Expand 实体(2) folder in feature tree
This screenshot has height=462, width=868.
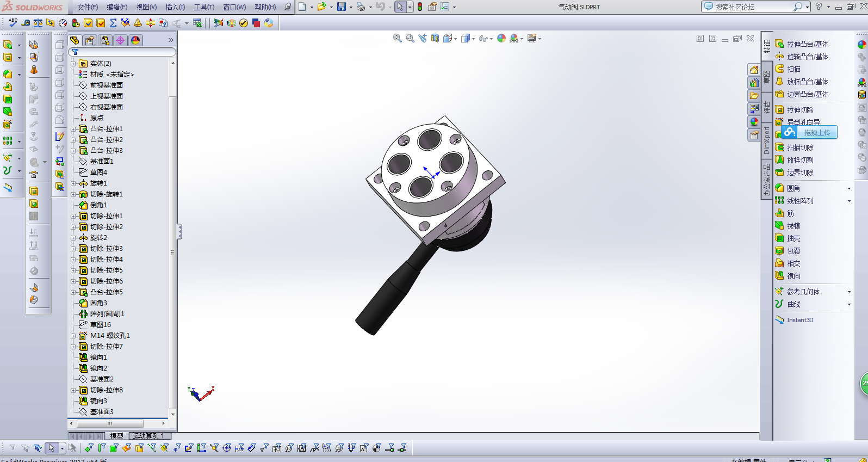73,64
